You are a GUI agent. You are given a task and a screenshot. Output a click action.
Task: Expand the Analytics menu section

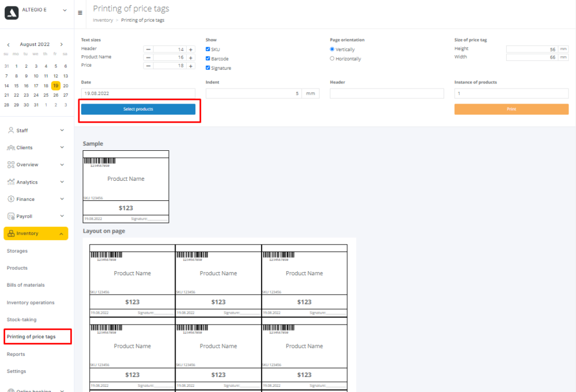coord(62,182)
